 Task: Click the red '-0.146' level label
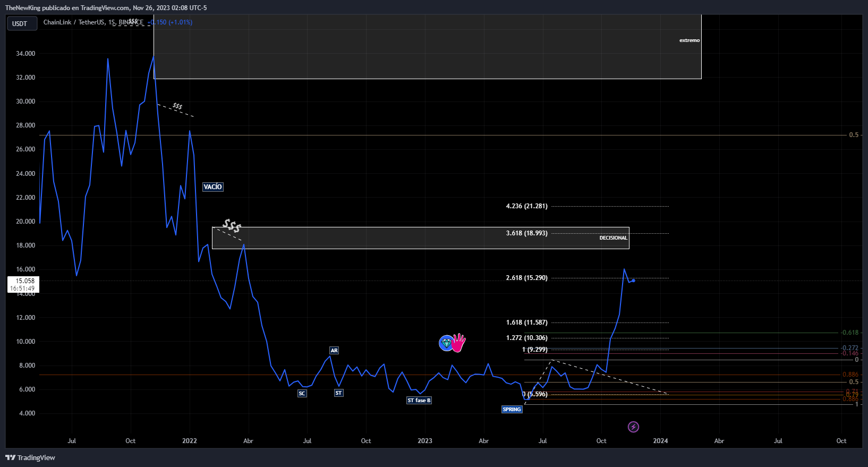pos(849,353)
